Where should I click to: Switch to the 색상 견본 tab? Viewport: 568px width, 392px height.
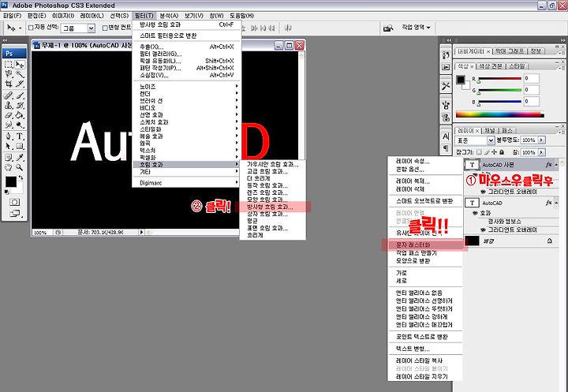491,66
